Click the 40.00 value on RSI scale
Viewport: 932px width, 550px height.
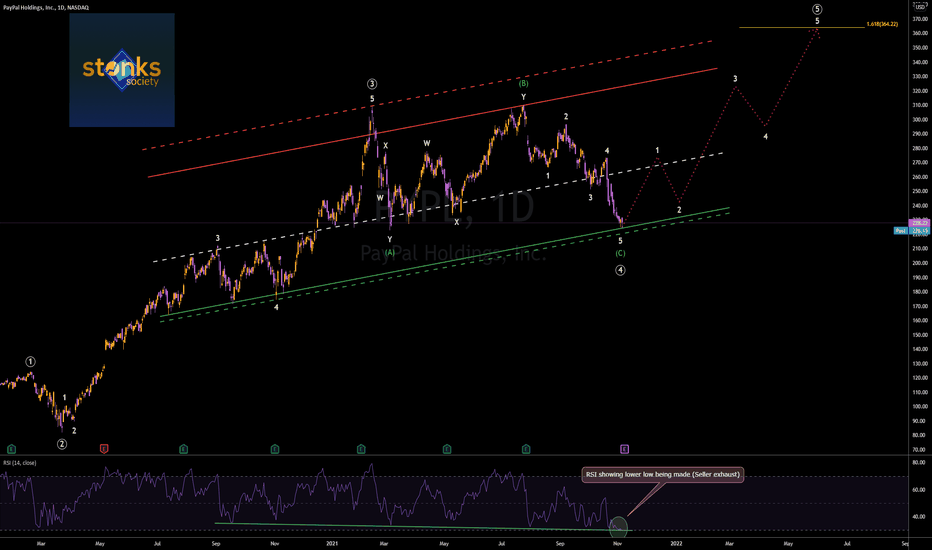click(x=918, y=517)
